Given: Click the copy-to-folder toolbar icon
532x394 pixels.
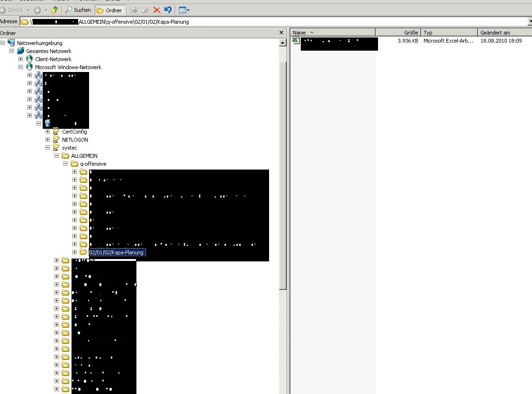Looking at the screenshot, I should click(145, 10).
